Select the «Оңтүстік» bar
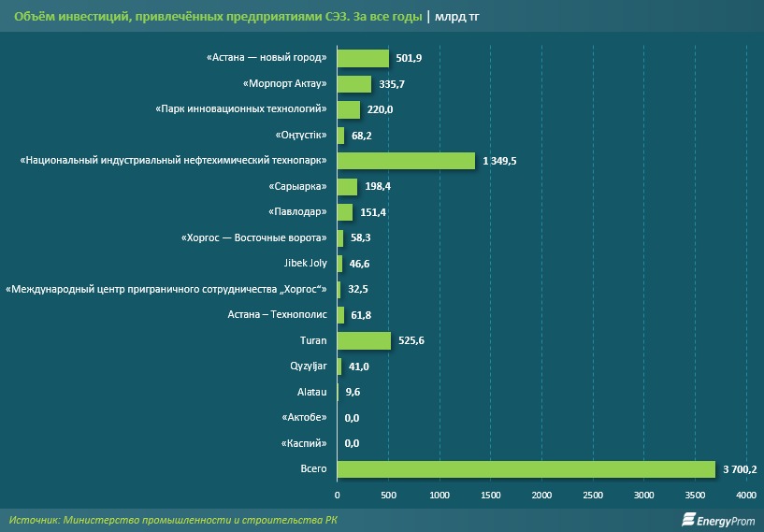This screenshot has width=764, height=532. point(340,136)
